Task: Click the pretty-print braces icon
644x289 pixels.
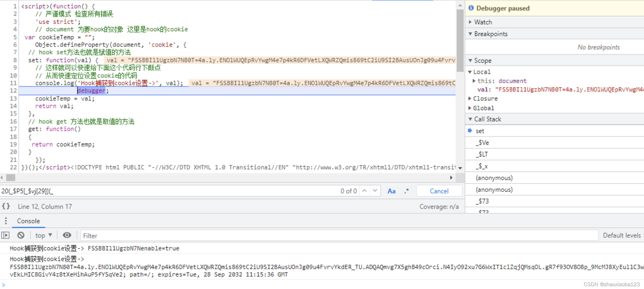Action: coord(6,206)
